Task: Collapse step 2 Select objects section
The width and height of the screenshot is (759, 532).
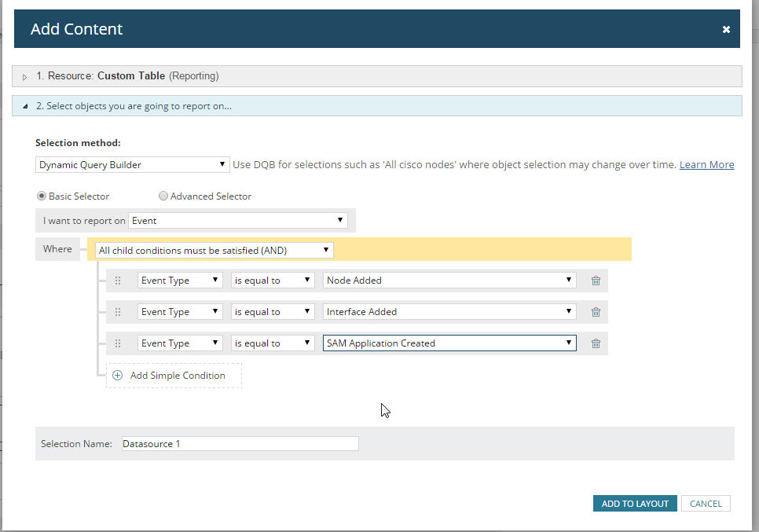Action: click(25, 106)
